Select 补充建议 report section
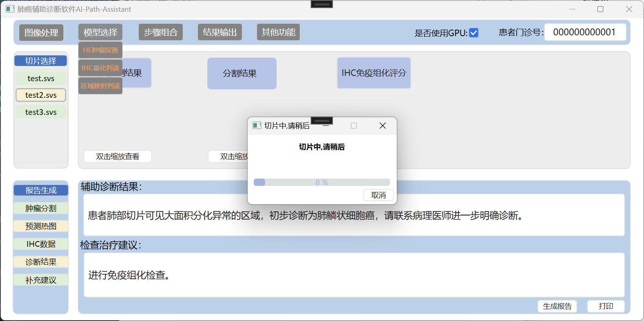The image size is (644, 321). click(x=41, y=280)
